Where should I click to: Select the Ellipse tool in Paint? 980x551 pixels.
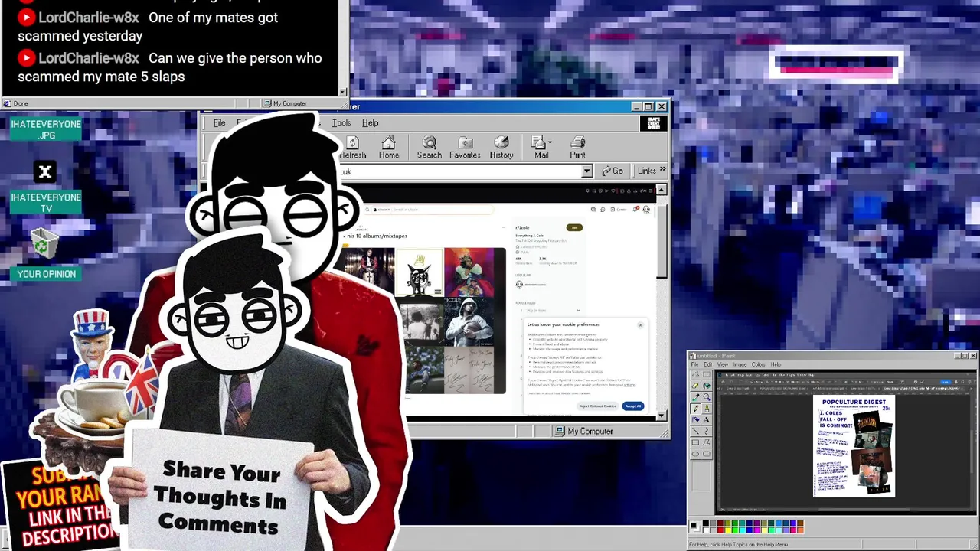(695, 454)
